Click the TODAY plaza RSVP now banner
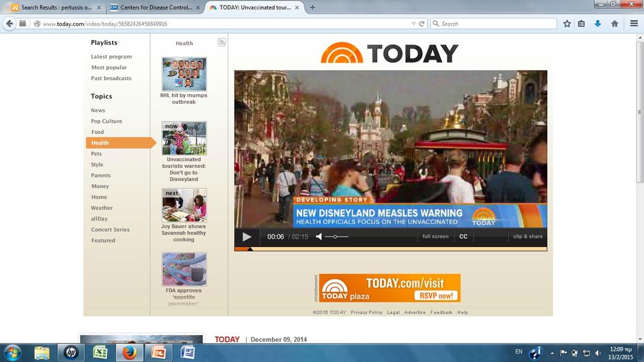The width and height of the screenshot is (644, 362). 389,288
